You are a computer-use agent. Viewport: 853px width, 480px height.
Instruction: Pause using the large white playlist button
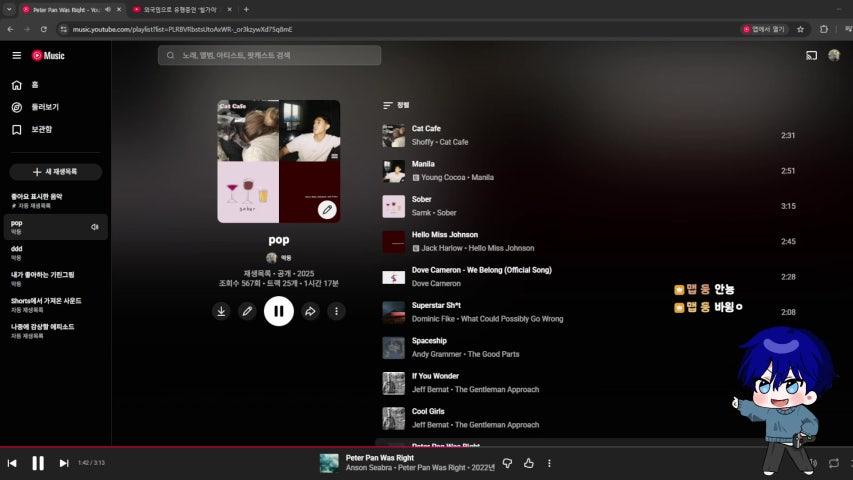click(x=278, y=312)
